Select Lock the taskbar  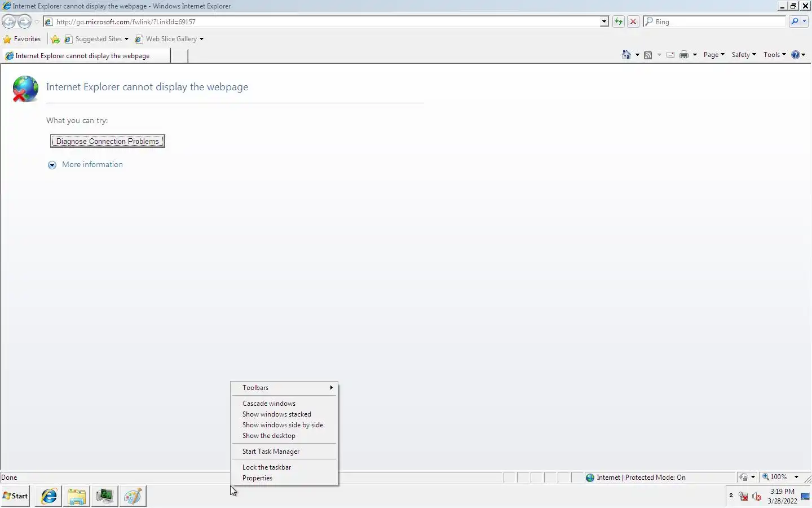tap(285, 467)
